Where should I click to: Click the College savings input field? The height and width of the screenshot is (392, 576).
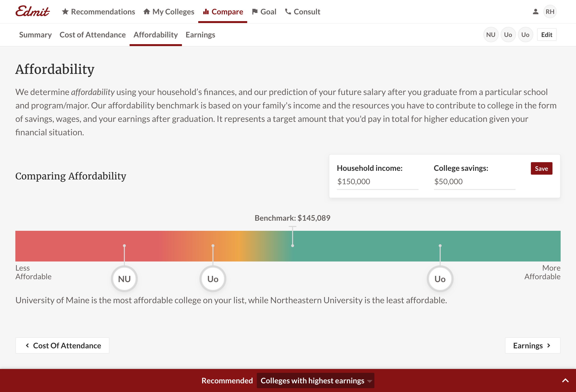point(474,182)
